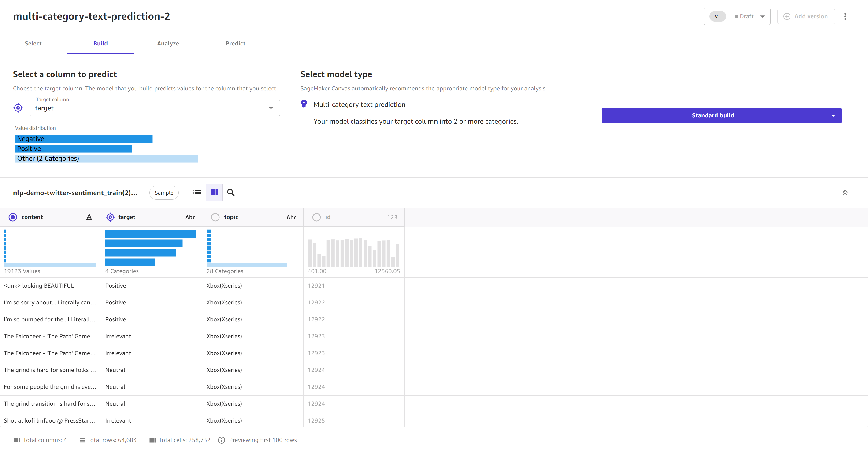
Task: Click the target column prediction icon
Action: click(x=18, y=108)
